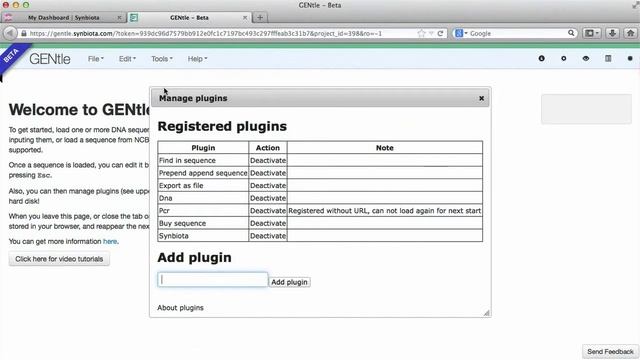Click the magnifier search icon in the Google box

point(571,33)
